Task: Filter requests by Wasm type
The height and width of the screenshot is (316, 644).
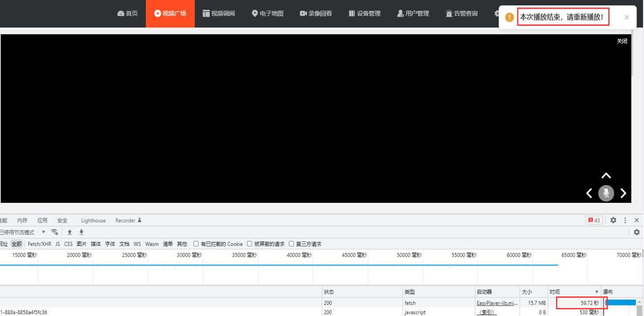Action: (x=152, y=244)
